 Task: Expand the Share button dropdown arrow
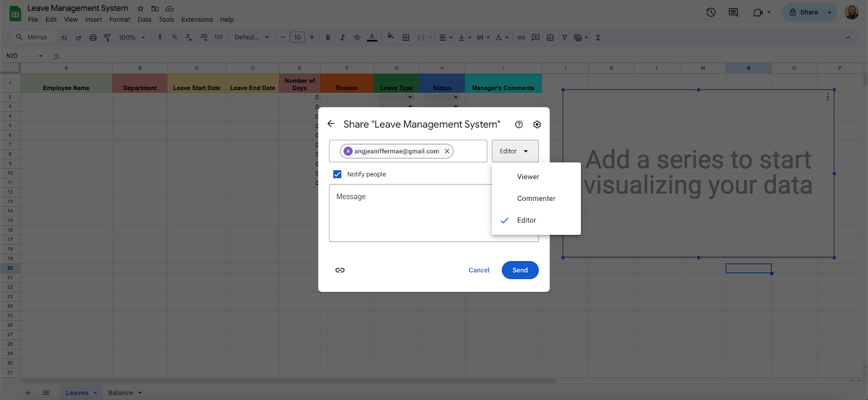[x=829, y=12]
